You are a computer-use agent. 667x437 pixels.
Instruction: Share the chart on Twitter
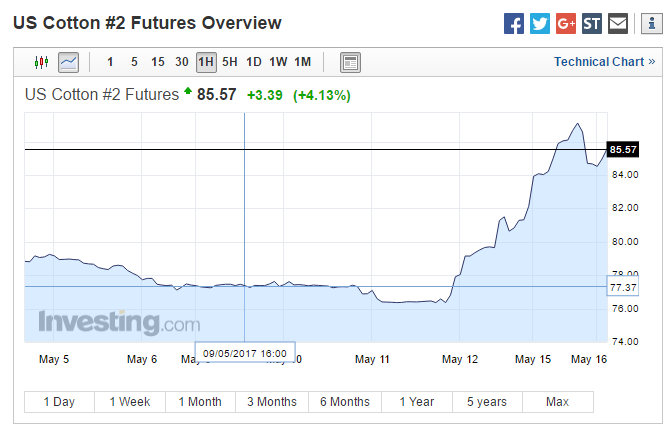(540, 23)
